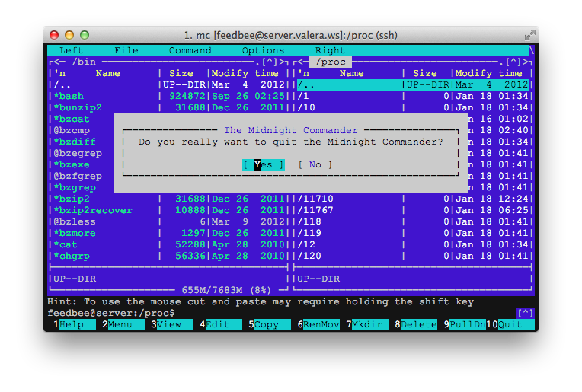The width and height of the screenshot is (582, 392).
Task: Toggle the left panel 'n sort indicator
Action: click(59, 73)
